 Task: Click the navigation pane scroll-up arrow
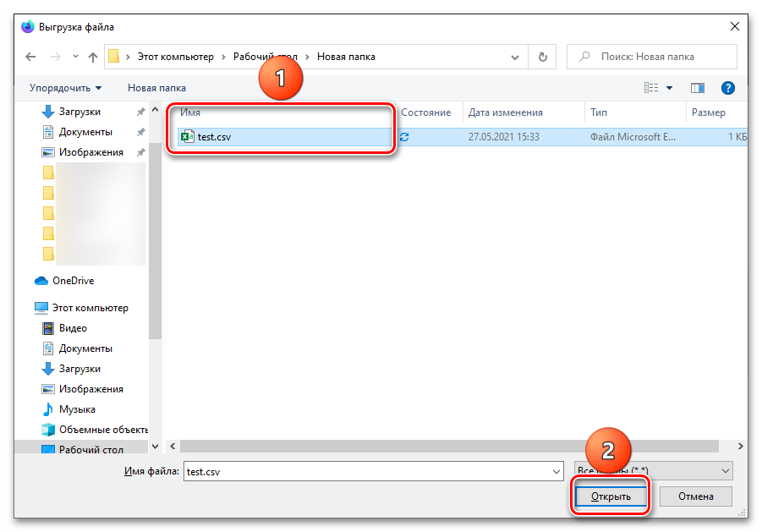click(155, 110)
